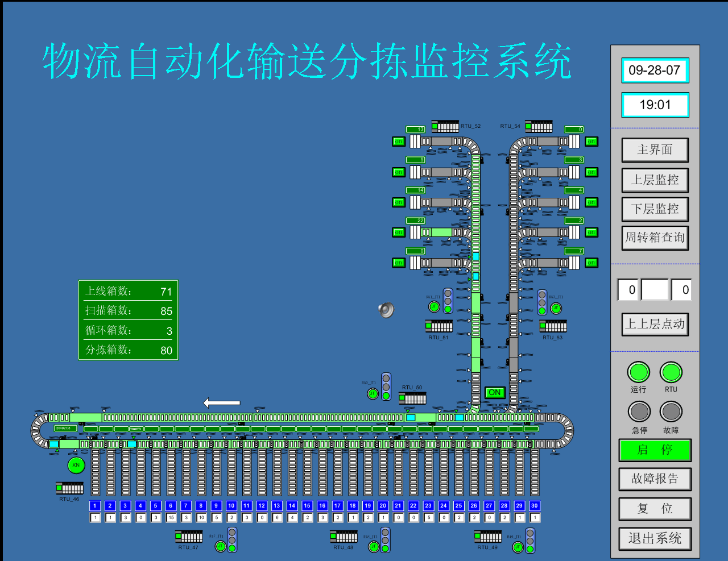Click the speaker alarm icon near RTU_51
Image resolution: width=728 pixels, height=561 pixels.
[x=386, y=310]
